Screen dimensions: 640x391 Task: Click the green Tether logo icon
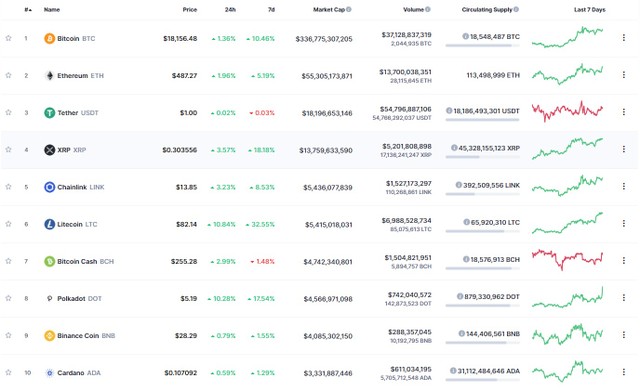[x=49, y=113]
